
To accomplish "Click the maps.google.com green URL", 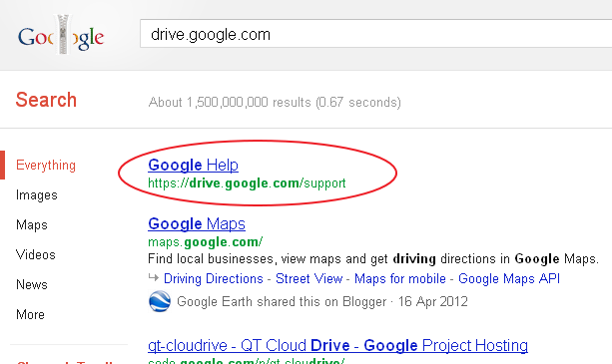I will (206, 242).
